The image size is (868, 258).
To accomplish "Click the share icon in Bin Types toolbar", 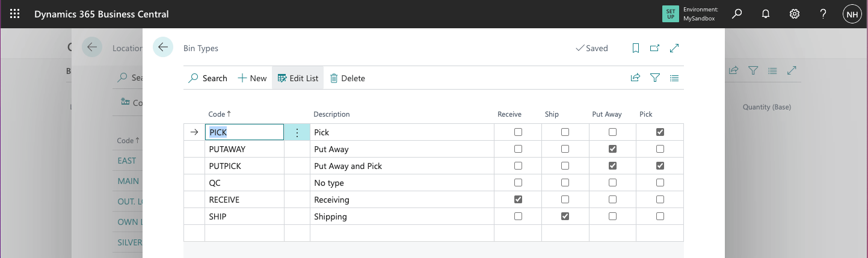I will coord(635,78).
